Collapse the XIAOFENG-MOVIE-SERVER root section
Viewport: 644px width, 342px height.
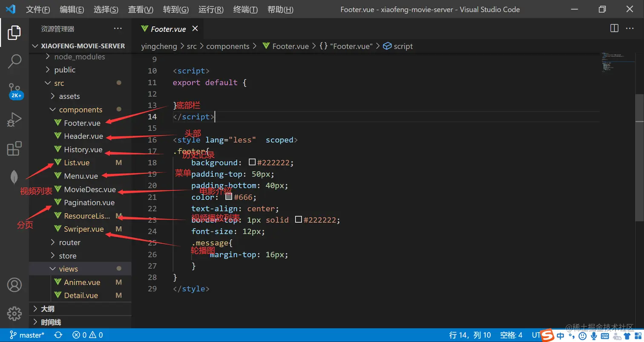[x=80, y=46]
